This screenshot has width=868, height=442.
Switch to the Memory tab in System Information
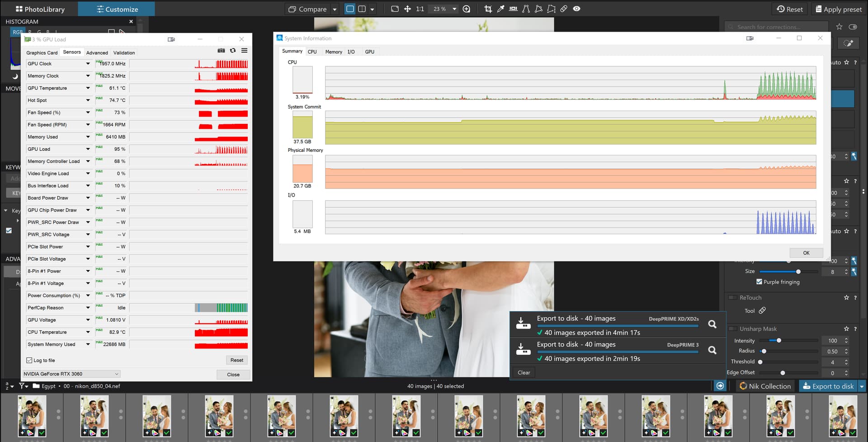tap(334, 52)
